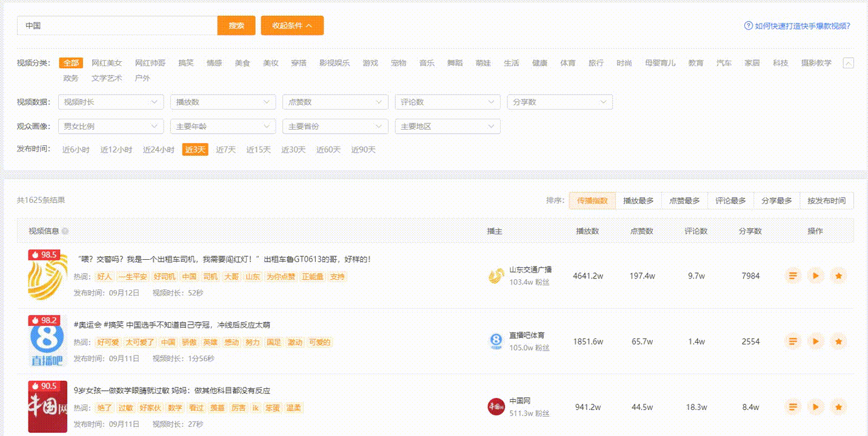
Task: Click the search input containing 中国
Action: point(117,25)
